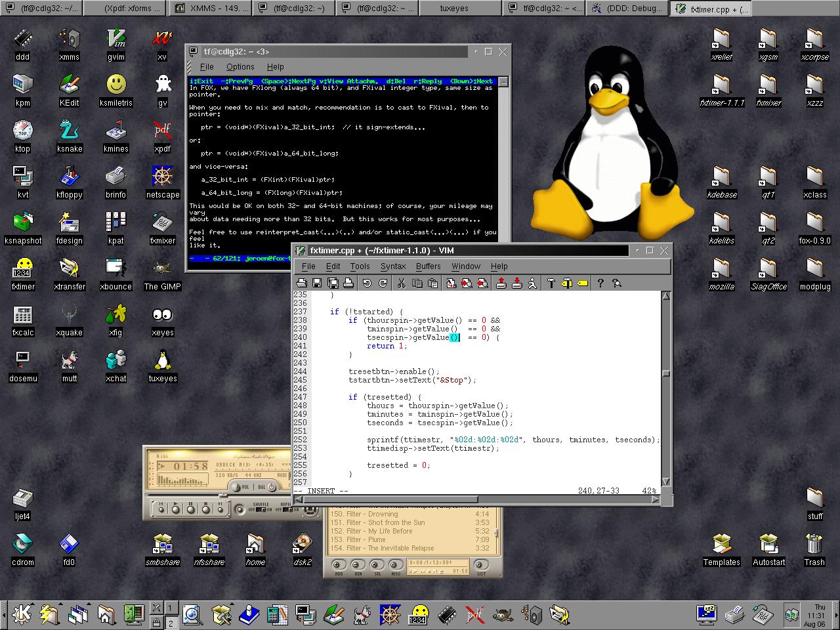Click XMMS pause button
The width and height of the screenshot is (840, 630).
point(190,509)
